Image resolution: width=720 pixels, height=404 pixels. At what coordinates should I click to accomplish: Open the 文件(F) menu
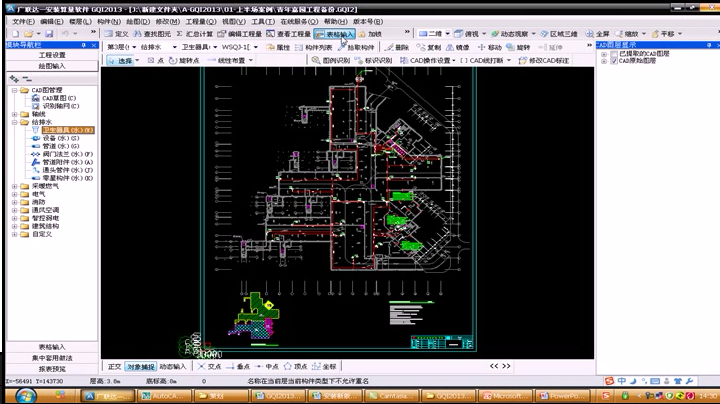pos(23,22)
